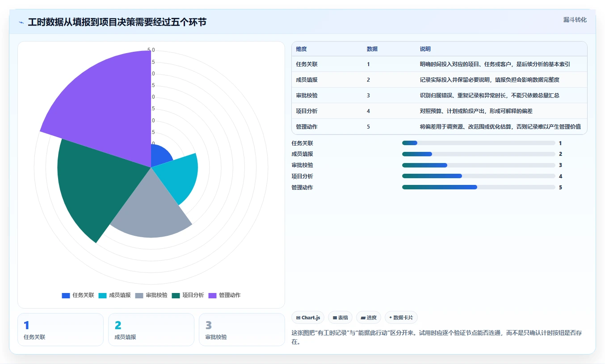Open data card 1 任务关联
This screenshot has height=364, width=605.
click(x=60, y=330)
